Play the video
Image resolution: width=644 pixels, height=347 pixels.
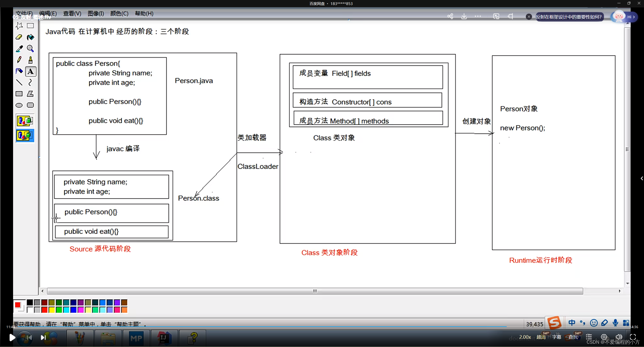coord(12,337)
